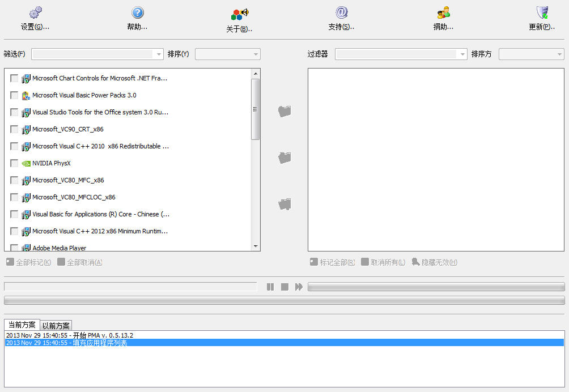569x392 pixels.
Task: Open the 设置 settings gear icon
Action: 35,13
